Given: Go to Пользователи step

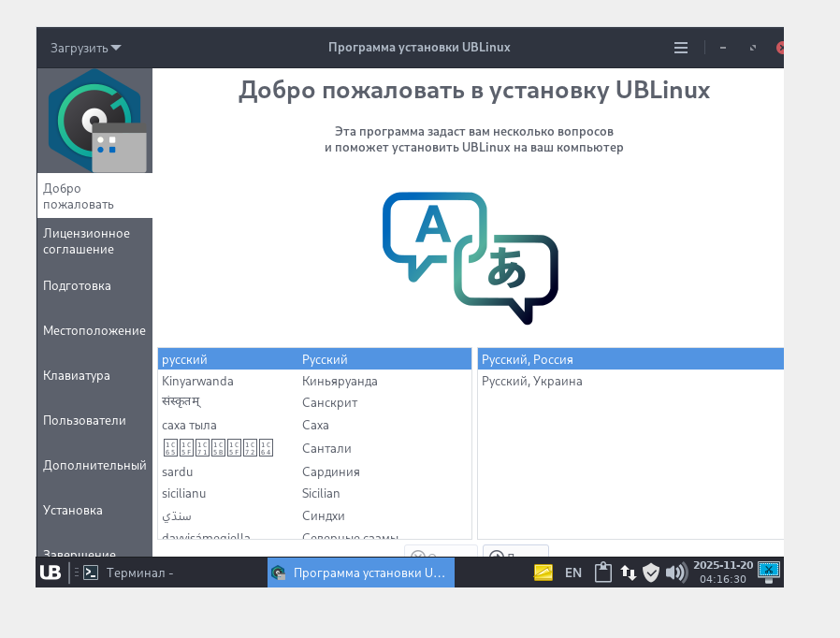Looking at the screenshot, I should click(94, 421).
